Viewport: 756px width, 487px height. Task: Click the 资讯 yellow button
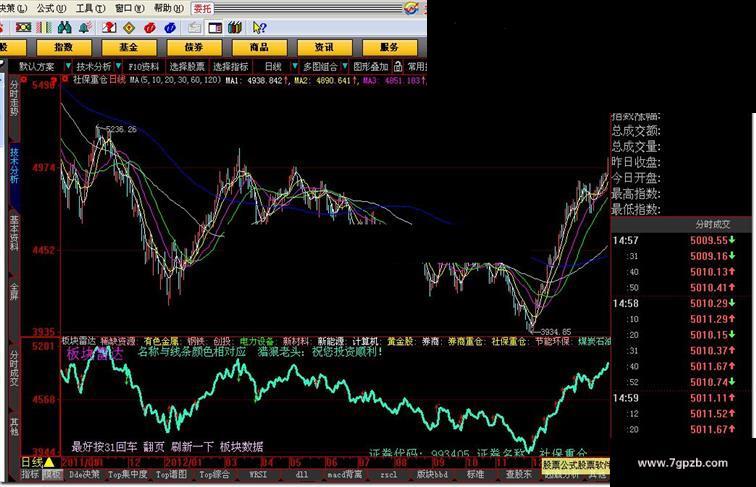click(x=324, y=47)
